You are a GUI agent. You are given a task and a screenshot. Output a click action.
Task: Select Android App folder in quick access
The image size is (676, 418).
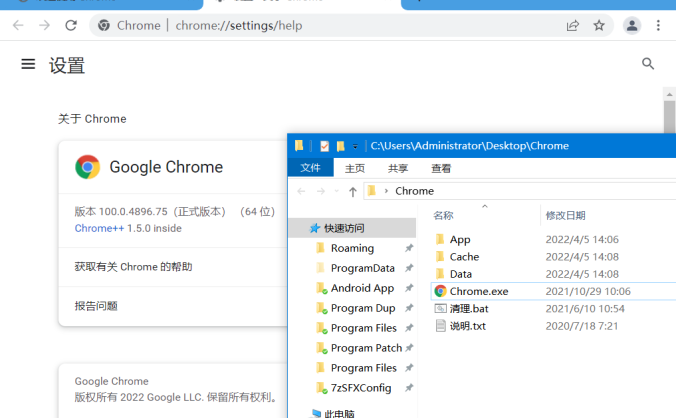(362, 288)
